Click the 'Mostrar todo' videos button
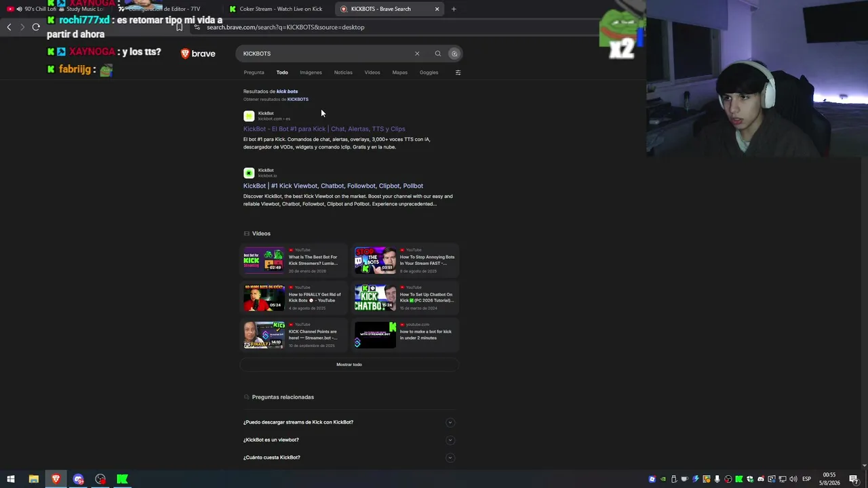The height and width of the screenshot is (488, 868). click(349, 365)
